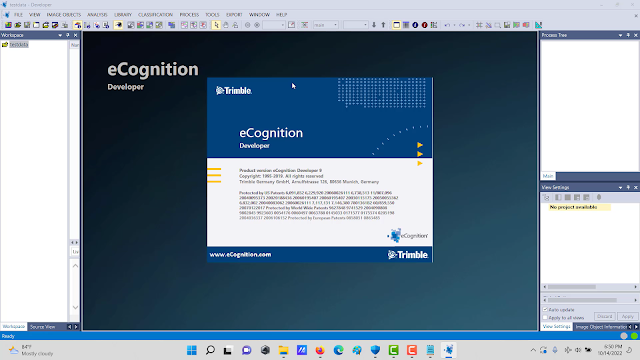Screen dimensions: 640x360
Task: Click the Discard button
Action: point(604,316)
